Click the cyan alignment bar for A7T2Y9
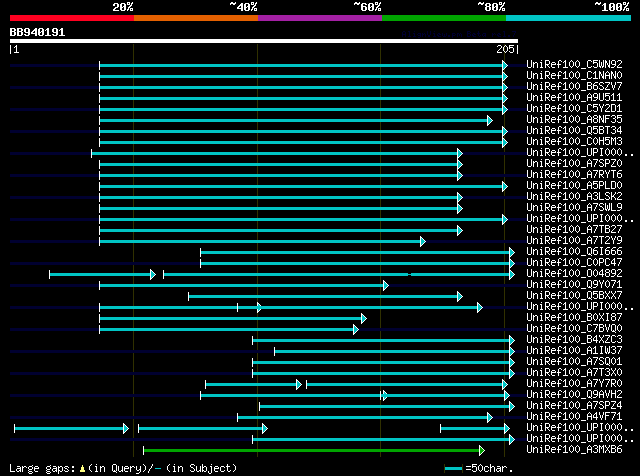Image resolution: width=640 pixels, height=476 pixels. coord(262,242)
